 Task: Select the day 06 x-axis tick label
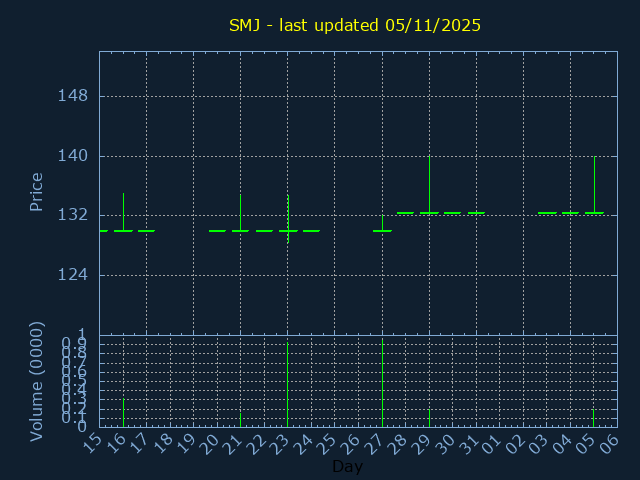click(611, 442)
